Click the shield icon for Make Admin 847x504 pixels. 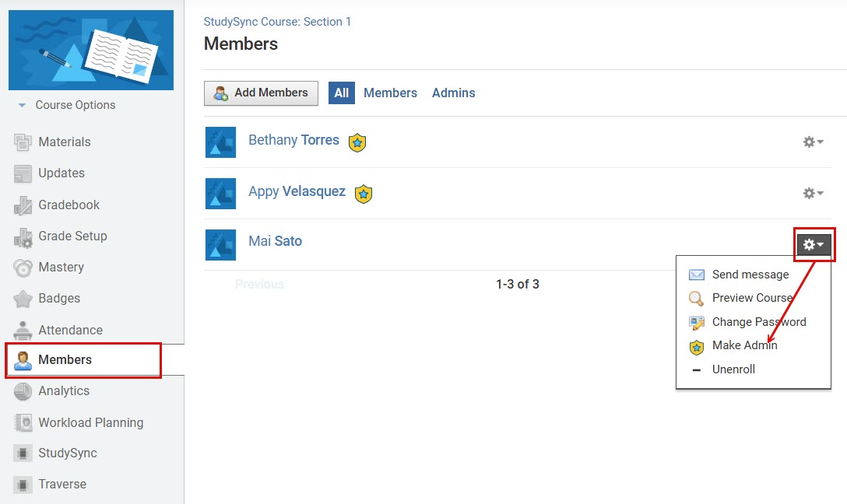[696, 348]
